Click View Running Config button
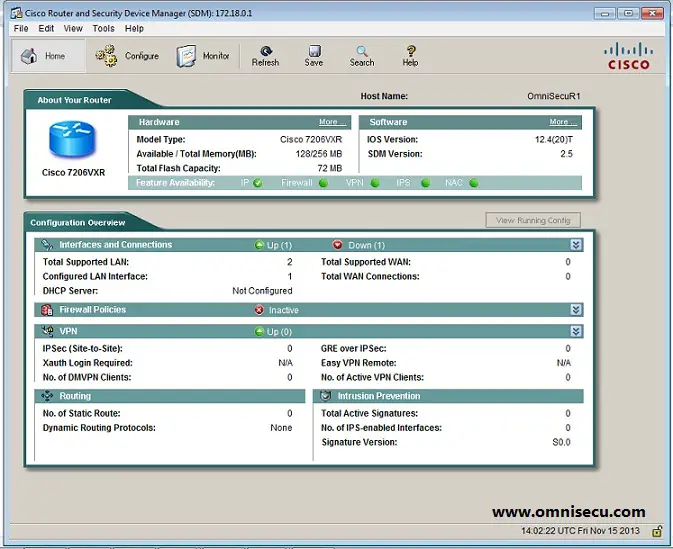This screenshot has height=549, width=673. [533, 220]
